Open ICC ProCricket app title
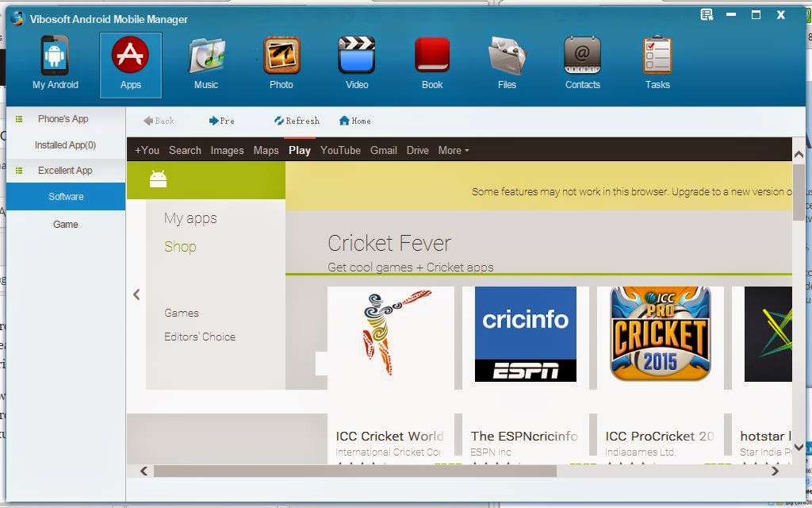The height and width of the screenshot is (508, 812). tap(660, 436)
